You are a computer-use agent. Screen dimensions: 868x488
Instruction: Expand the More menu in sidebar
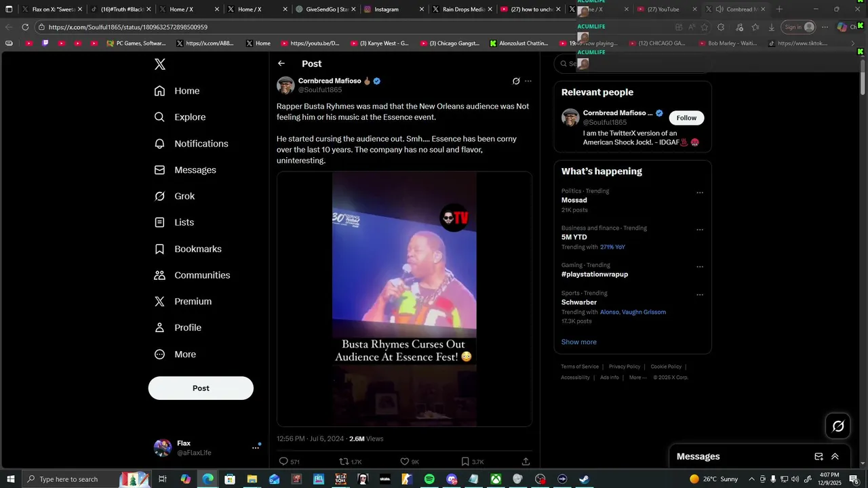point(175,354)
